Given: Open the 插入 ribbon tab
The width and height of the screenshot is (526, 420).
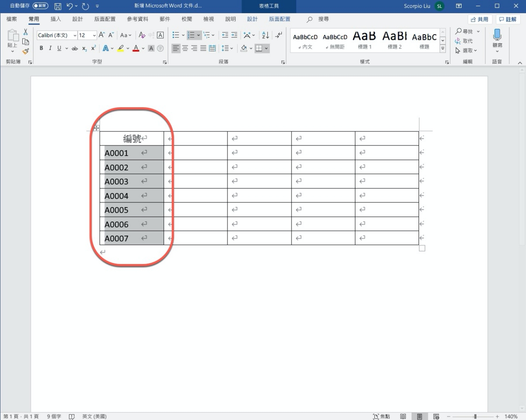Looking at the screenshot, I should (56, 19).
